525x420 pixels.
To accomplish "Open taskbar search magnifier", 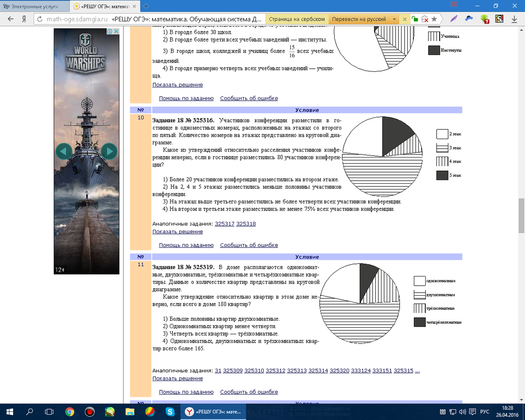I will click(x=29, y=412).
